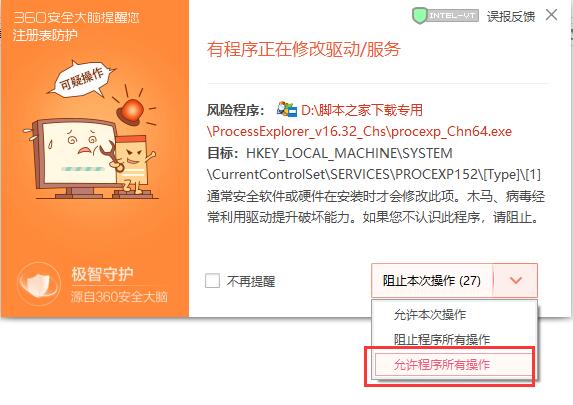Click the 不再提醒 label text
The height and width of the screenshot is (405, 573).
251,281
